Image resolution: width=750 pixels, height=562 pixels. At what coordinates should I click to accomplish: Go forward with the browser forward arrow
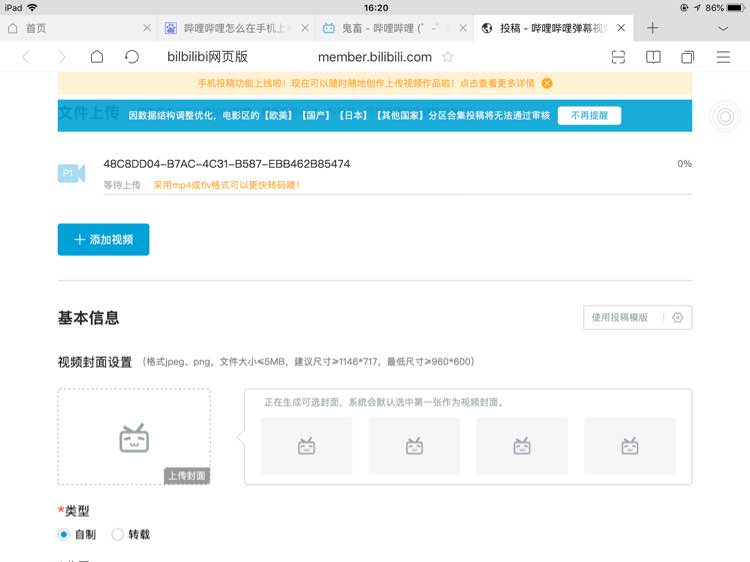click(x=62, y=57)
